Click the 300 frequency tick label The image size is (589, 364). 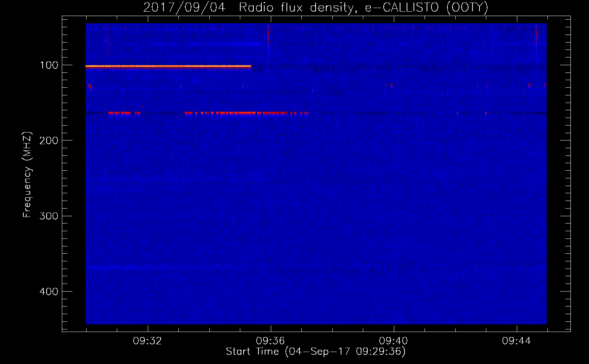[x=49, y=216]
